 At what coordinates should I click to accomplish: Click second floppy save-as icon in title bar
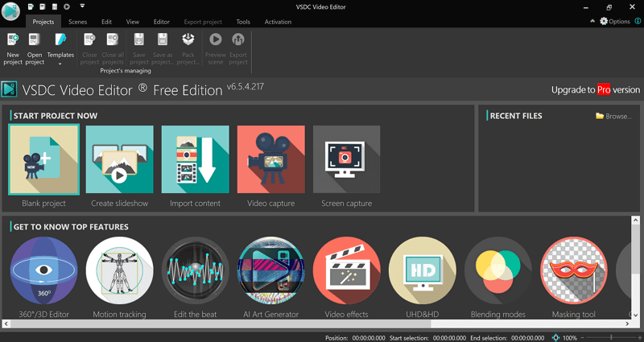(x=55, y=6)
